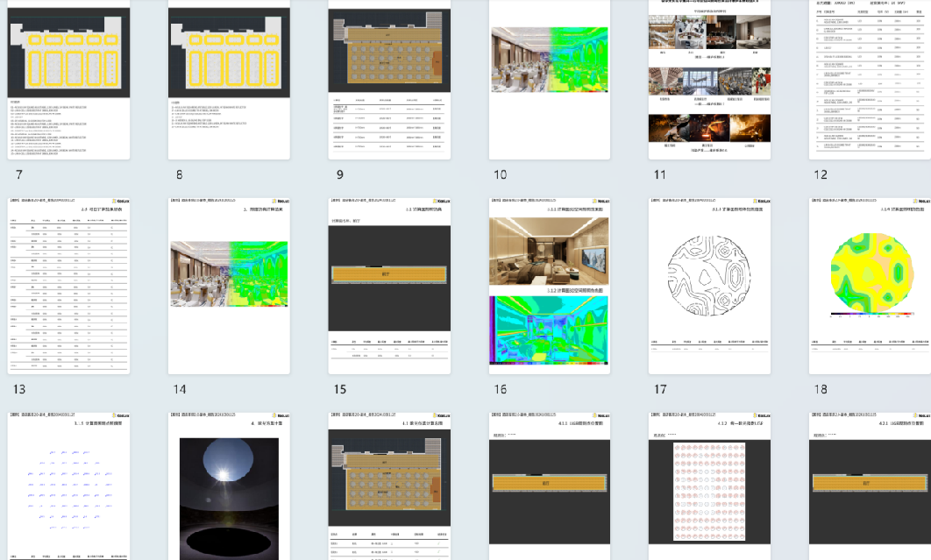Select the sky dome fisheye render thumbnail
The width and height of the screenshot is (931, 560).
(x=229, y=486)
